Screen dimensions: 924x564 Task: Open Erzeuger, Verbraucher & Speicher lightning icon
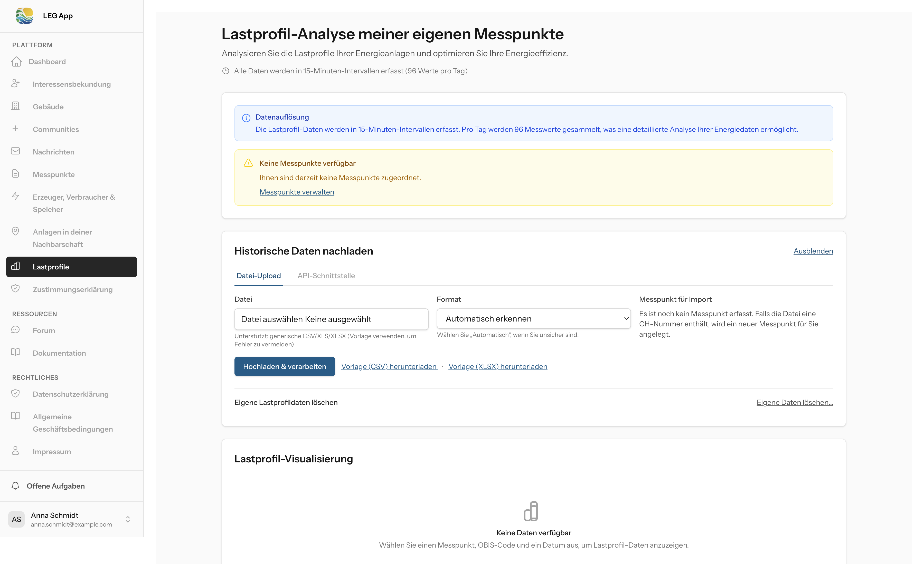click(x=15, y=196)
